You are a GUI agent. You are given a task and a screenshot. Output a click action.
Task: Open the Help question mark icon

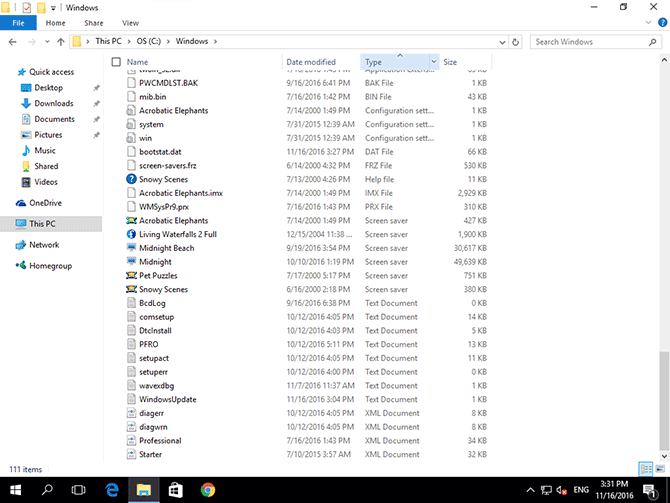point(662,23)
